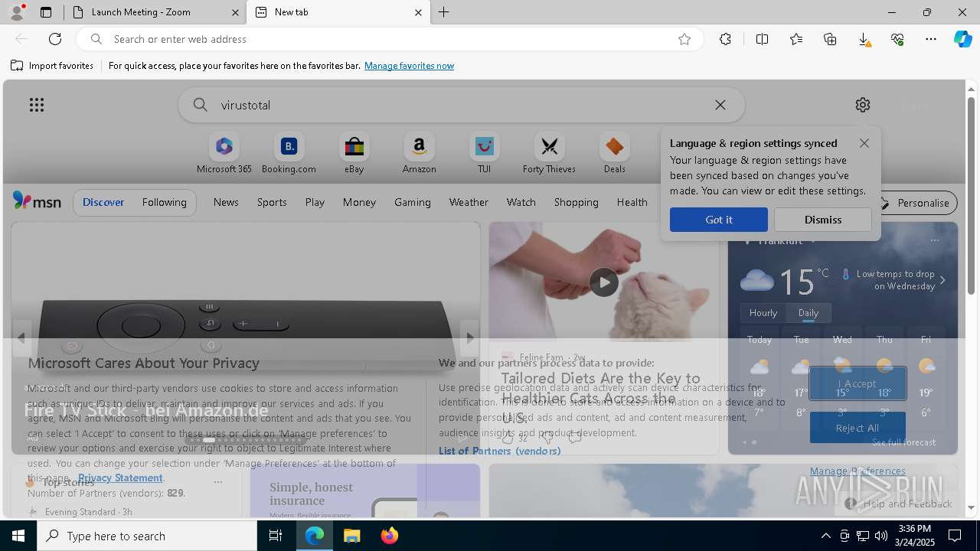The height and width of the screenshot is (551, 980).
Task: Add this page to favorites star icon
Action: click(684, 39)
